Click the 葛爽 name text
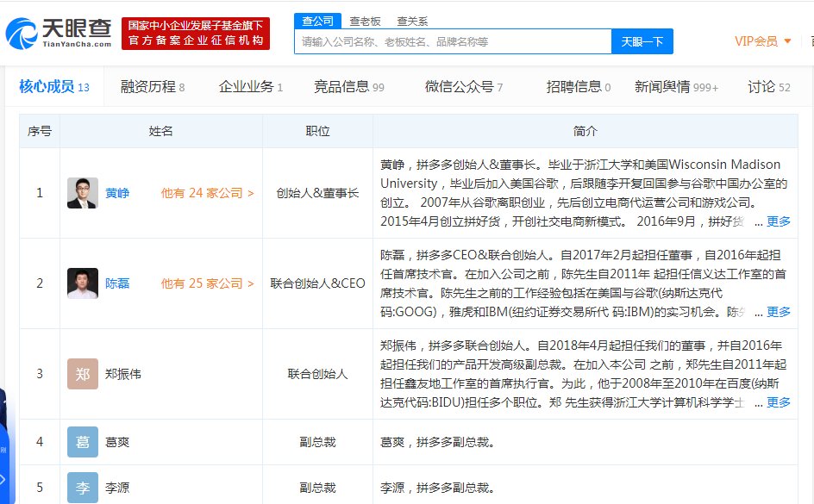Screen dimensions: 814x504 click(117, 442)
